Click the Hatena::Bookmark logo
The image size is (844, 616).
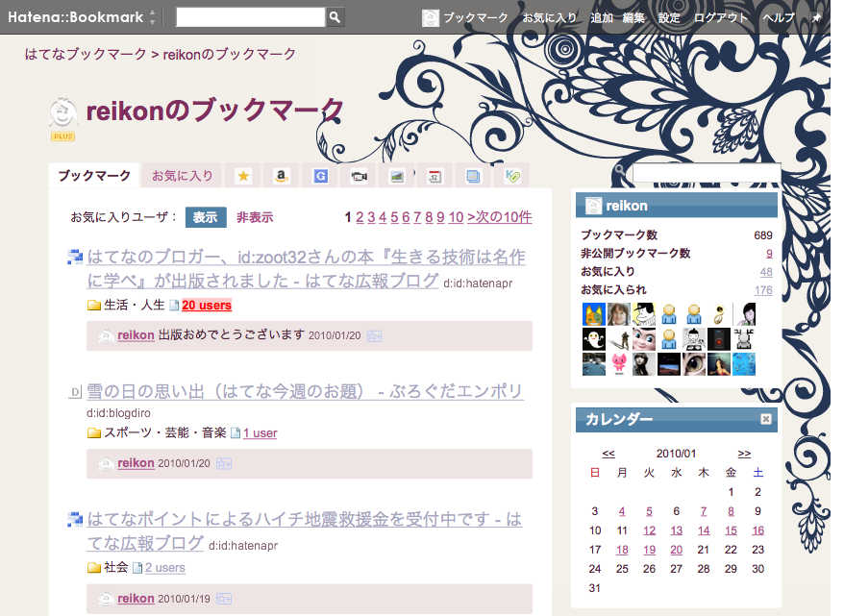75,17
